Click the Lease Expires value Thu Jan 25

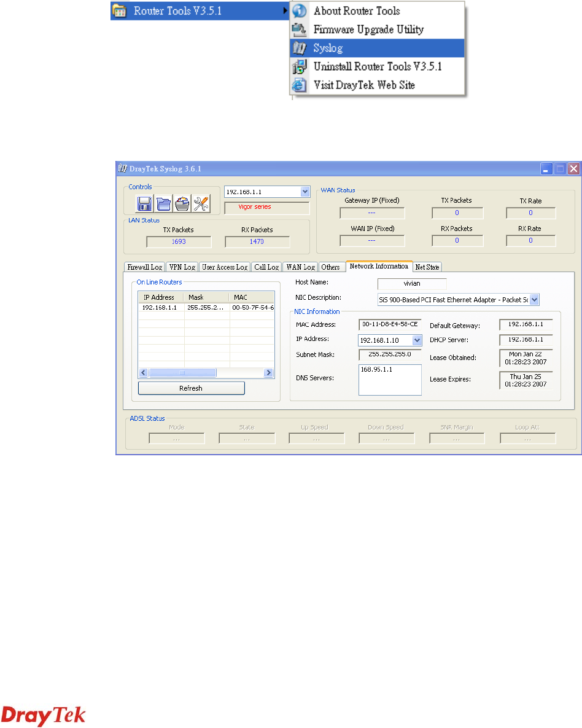point(526,380)
